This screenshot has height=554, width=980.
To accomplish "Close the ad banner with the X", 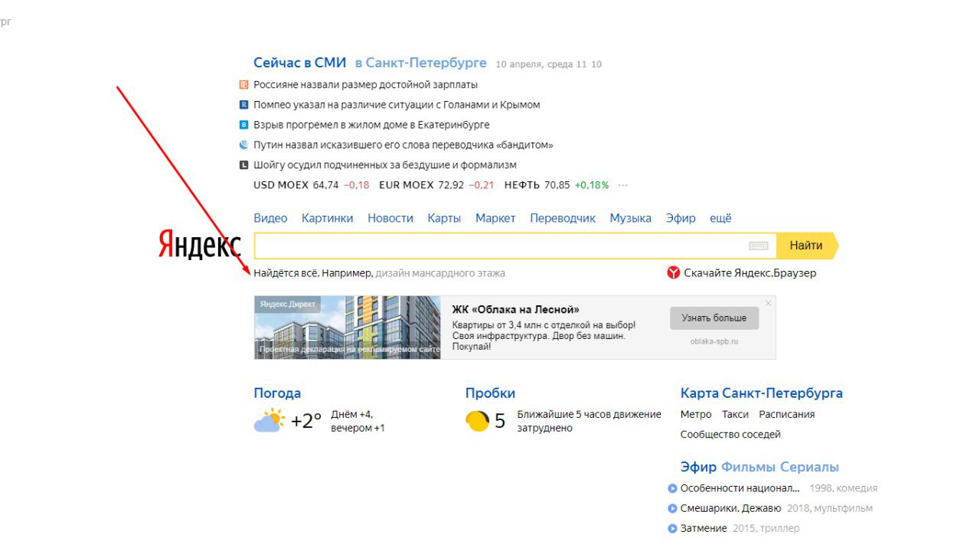I will click(769, 303).
